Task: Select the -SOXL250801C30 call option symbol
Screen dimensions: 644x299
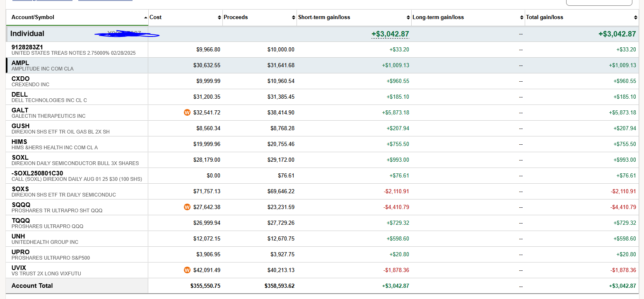Action: pos(37,173)
